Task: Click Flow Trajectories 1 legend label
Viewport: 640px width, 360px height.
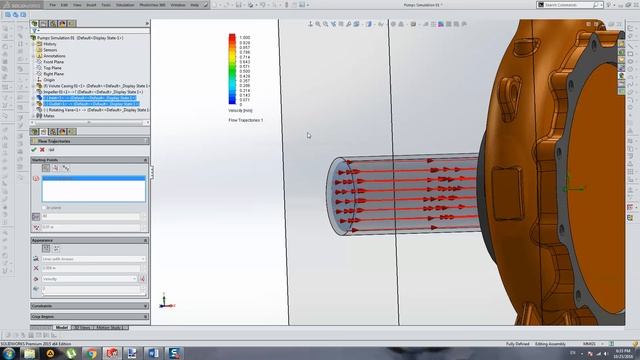Action: click(246, 120)
